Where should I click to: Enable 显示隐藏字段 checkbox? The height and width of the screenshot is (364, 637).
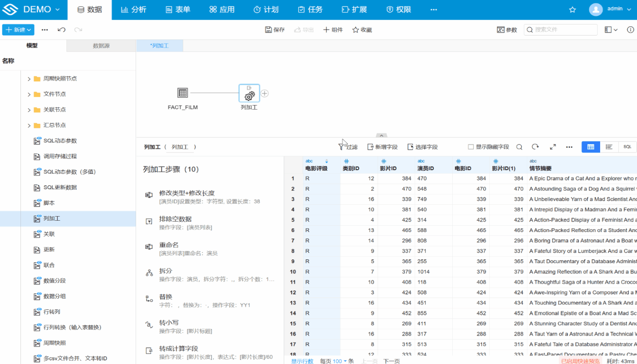tap(471, 147)
